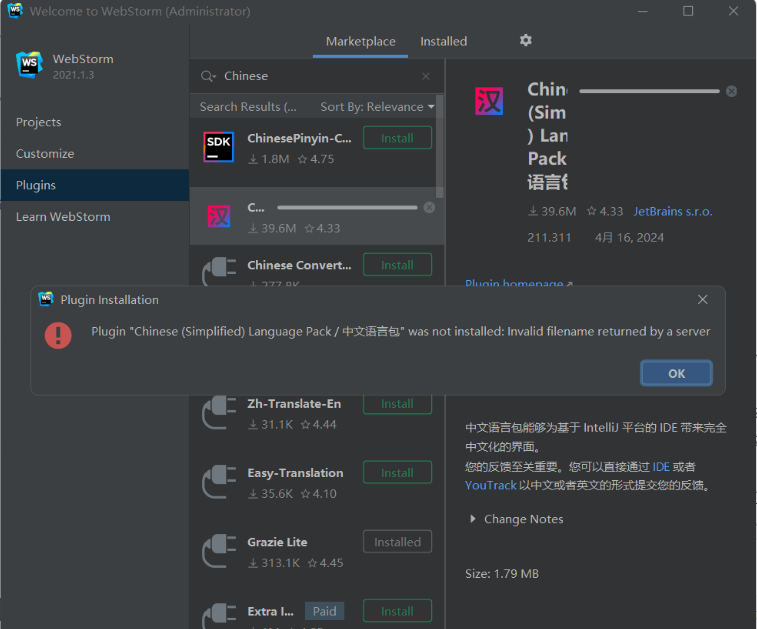Open the YouTrack link
The height and width of the screenshot is (629, 757).
[x=491, y=485]
